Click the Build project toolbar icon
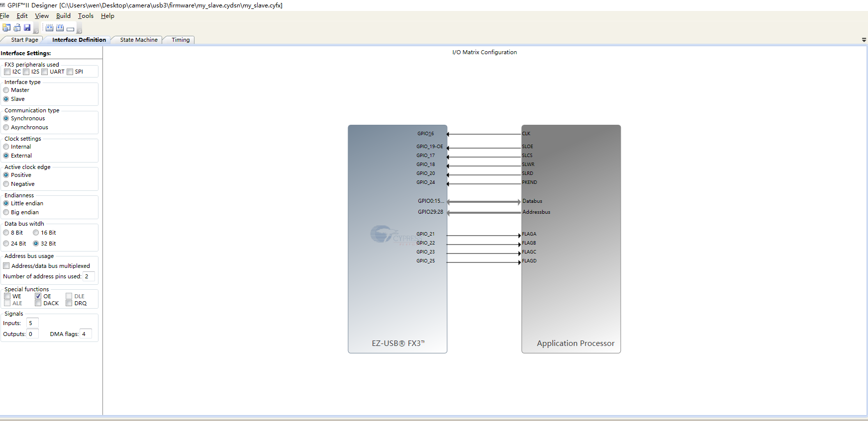Screen dimensions: 868x421 (49, 28)
